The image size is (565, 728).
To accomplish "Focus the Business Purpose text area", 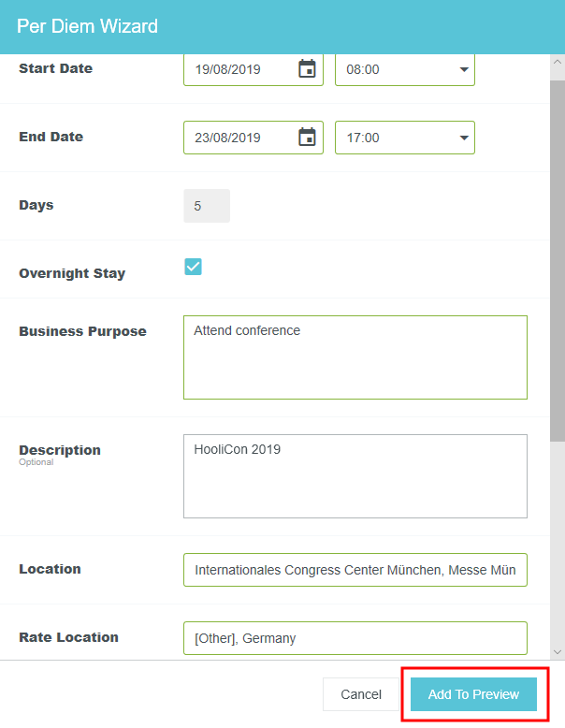I will click(355, 357).
